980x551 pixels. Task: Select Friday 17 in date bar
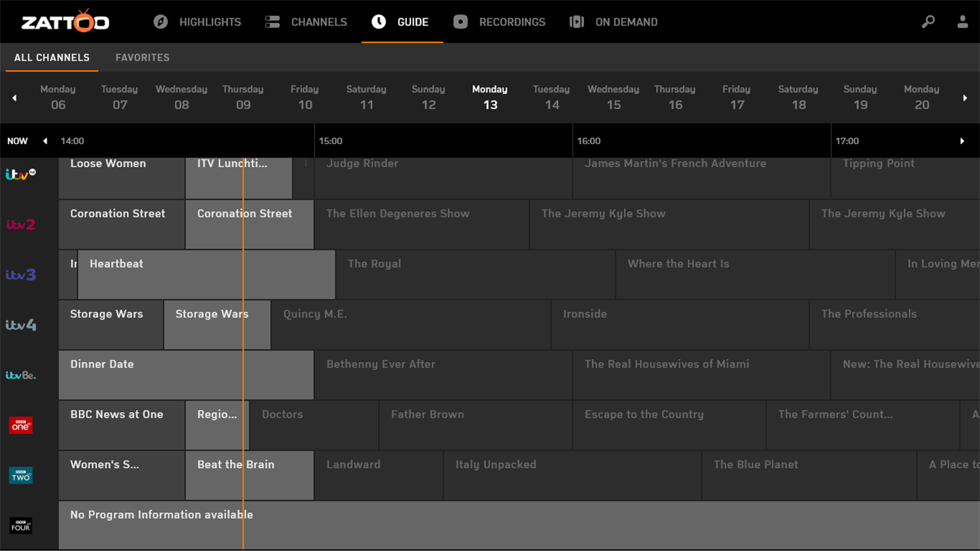[x=736, y=98]
